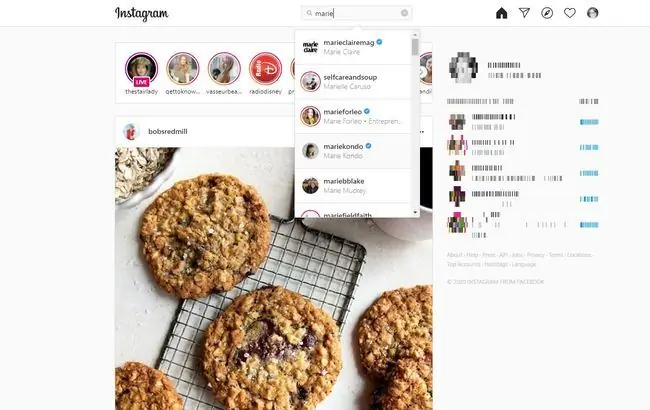Open profile avatar in top bar
The image size is (650, 410).
point(593,13)
